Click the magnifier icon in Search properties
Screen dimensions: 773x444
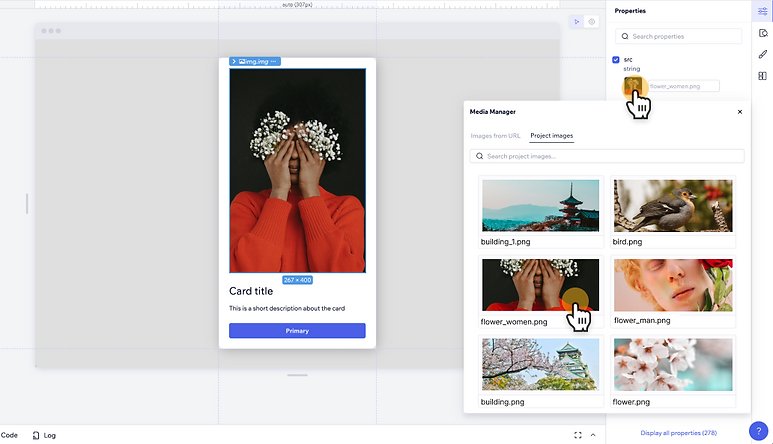click(x=625, y=36)
